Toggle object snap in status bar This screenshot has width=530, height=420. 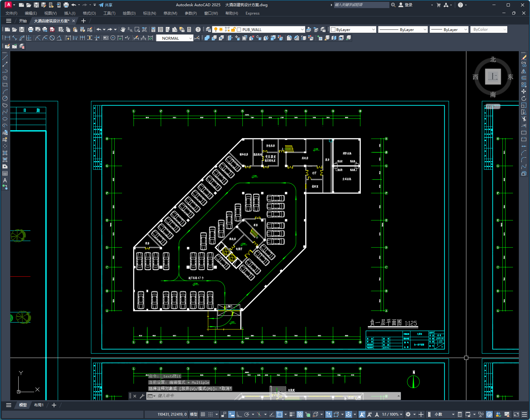point(279,414)
